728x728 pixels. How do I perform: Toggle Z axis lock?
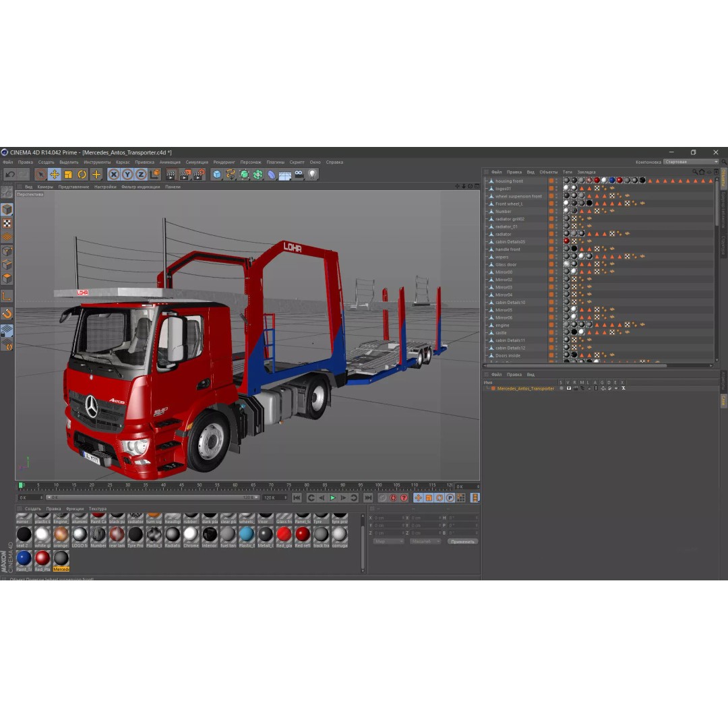click(x=141, y=175)
